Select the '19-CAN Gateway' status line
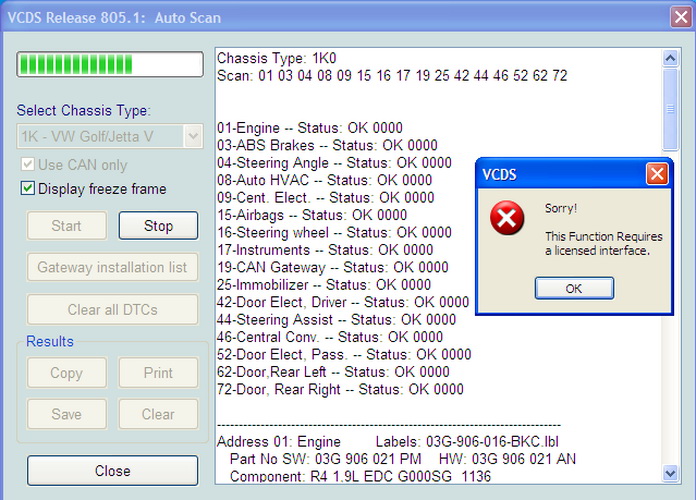This screenshot has height=500, width=696. click(x=332, y=267)
